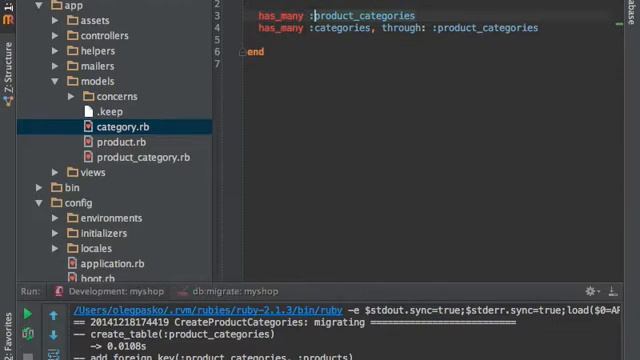
Task: Select the bin folder icon
Action: (x=57, y=187)
